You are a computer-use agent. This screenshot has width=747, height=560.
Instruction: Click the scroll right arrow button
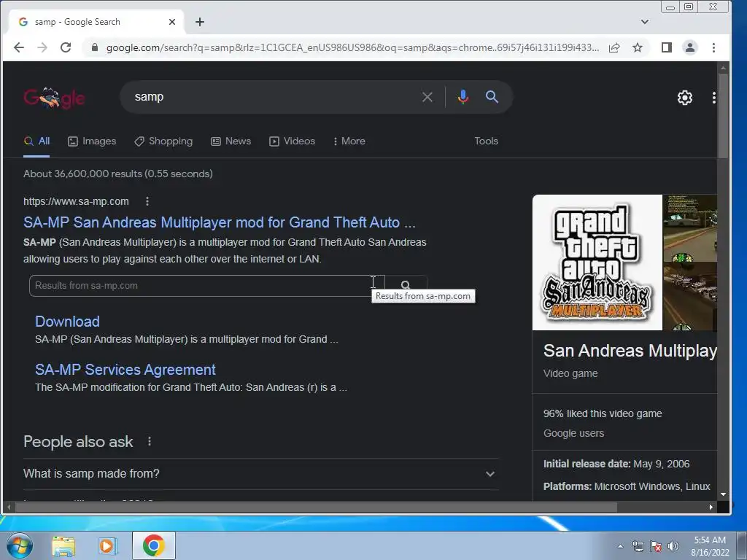pyautogui.click(x=711, y=507)
